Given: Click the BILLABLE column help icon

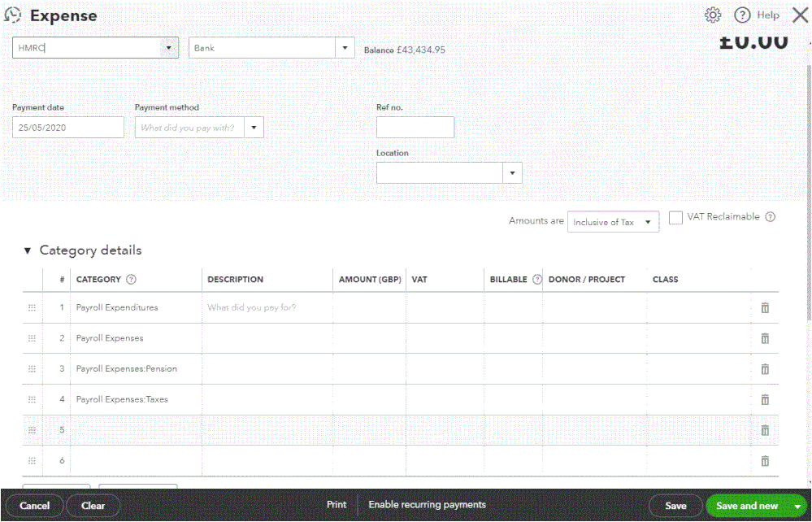Looking at the screenshot, I should pos(537,280).
